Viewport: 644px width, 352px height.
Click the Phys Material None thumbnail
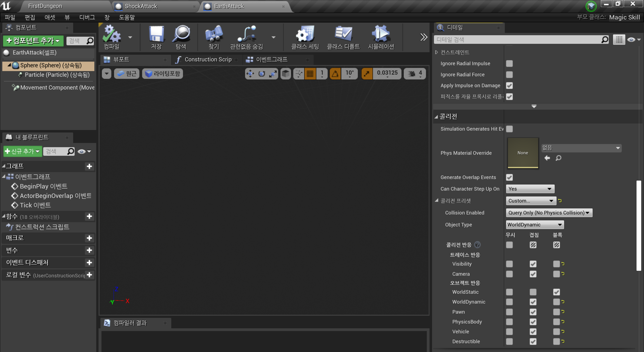tap(522, 153)
